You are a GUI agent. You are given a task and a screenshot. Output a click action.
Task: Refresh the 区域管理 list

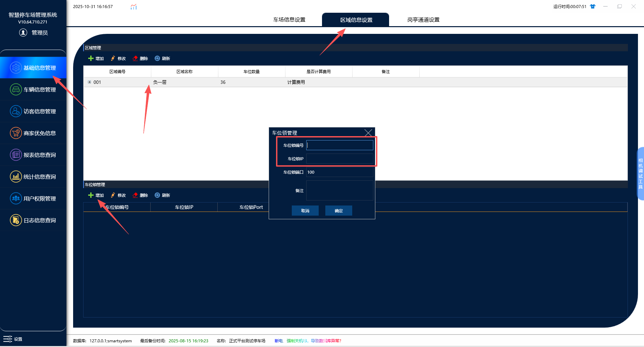[x=162, y=58]
